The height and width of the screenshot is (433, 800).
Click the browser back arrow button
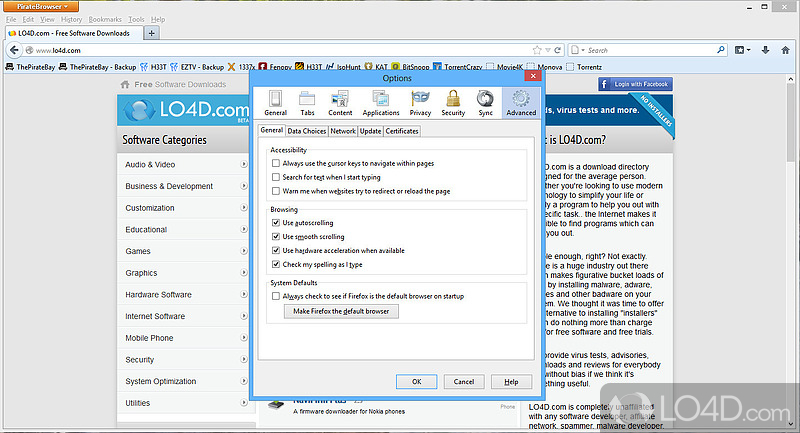(x=14, y=50)
